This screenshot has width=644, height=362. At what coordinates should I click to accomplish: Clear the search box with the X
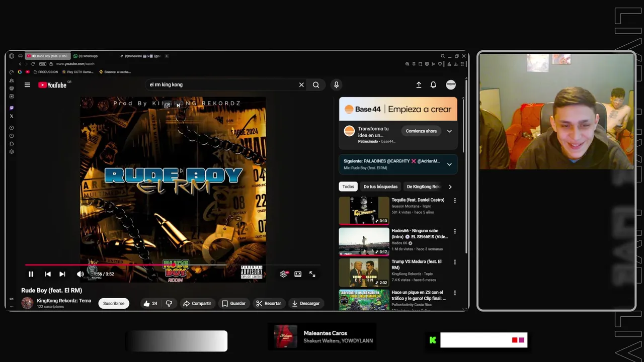point(301,85)
